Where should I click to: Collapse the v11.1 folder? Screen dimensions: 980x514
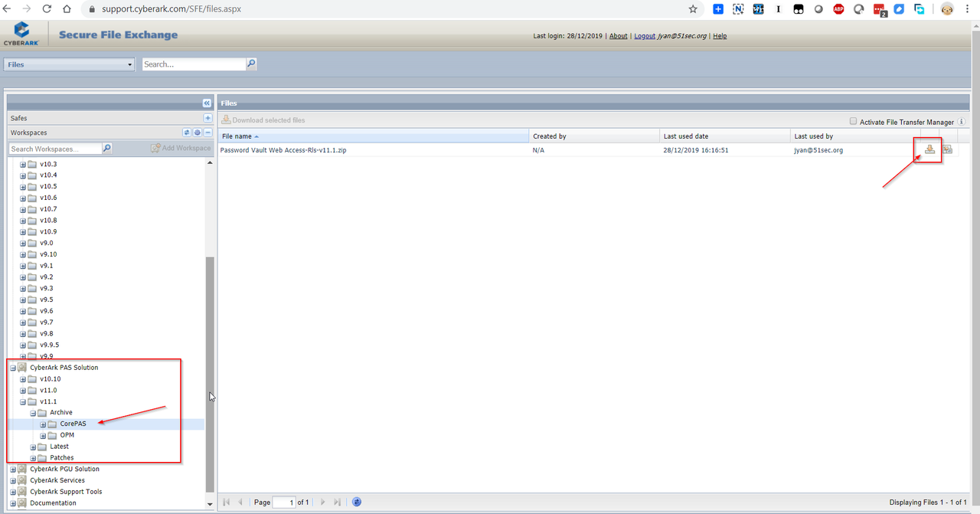click(23, 401)
